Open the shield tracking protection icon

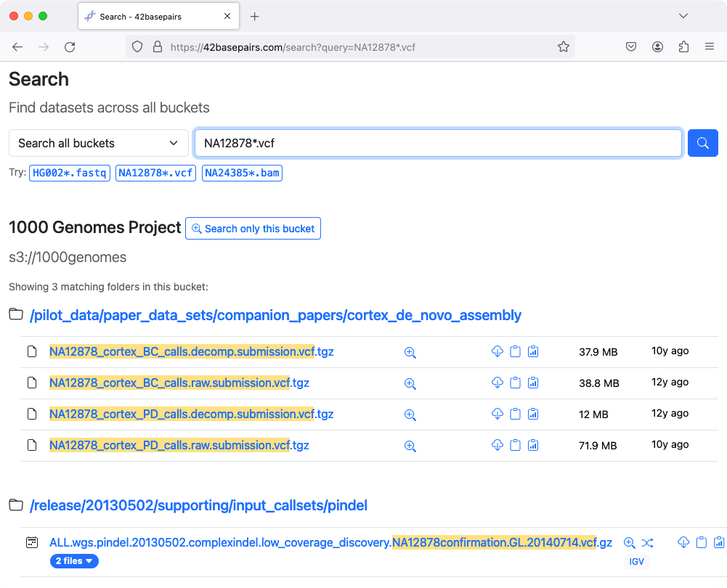tap(137, 46)
